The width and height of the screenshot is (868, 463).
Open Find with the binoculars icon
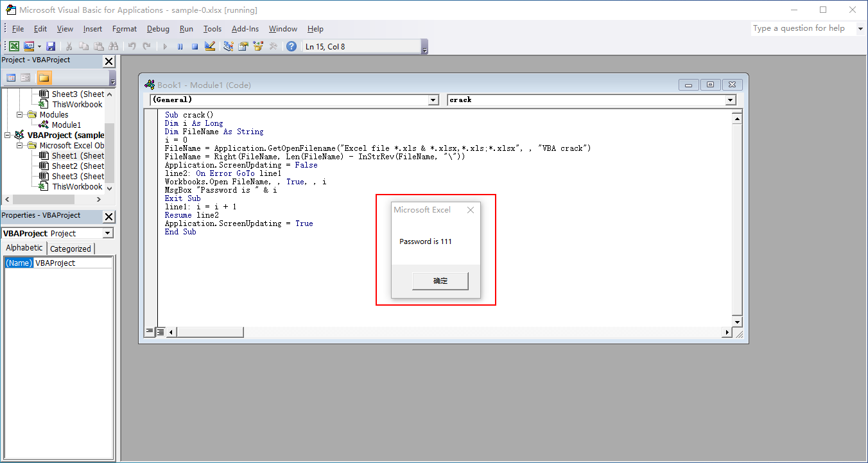tap(114, 46)
